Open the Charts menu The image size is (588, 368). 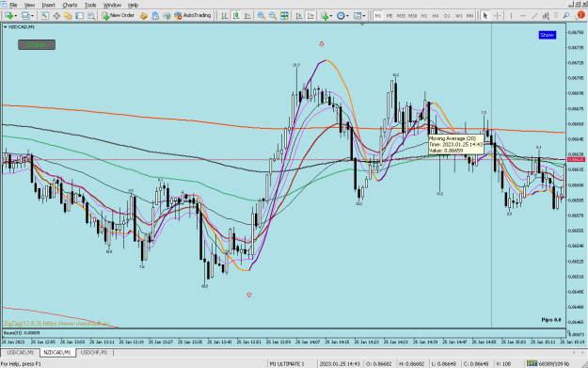click(70, 5)
